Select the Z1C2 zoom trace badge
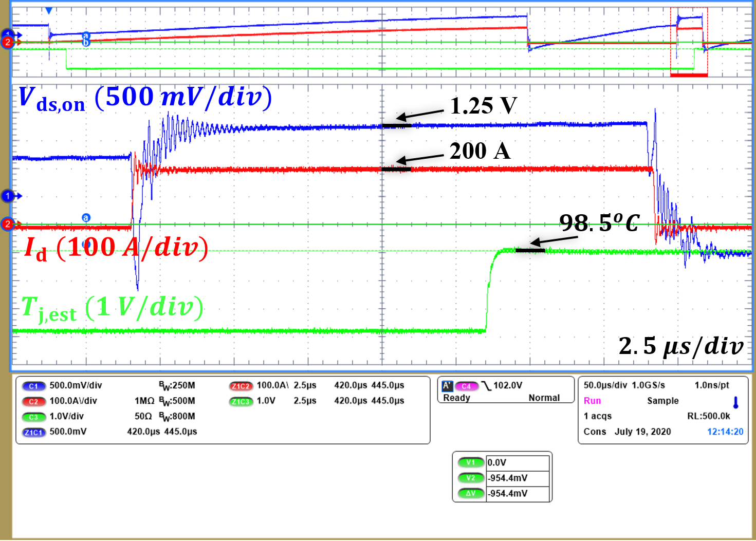 click(x=241, y=386)
